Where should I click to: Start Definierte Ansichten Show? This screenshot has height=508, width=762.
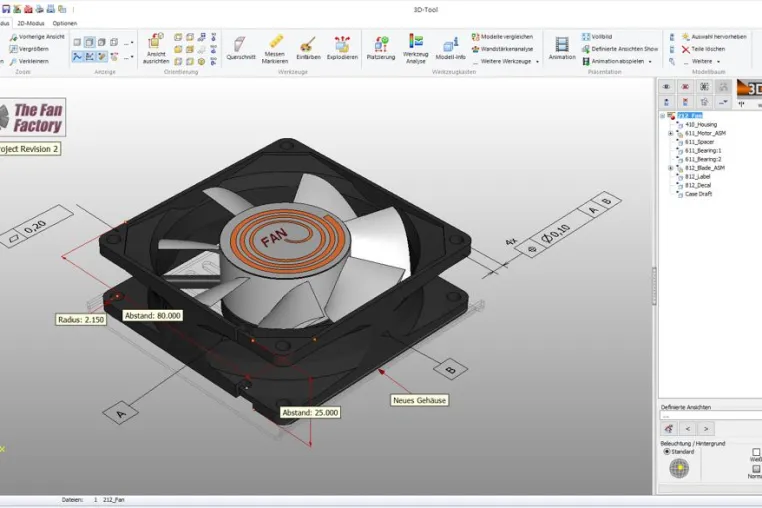pos(620,49)
